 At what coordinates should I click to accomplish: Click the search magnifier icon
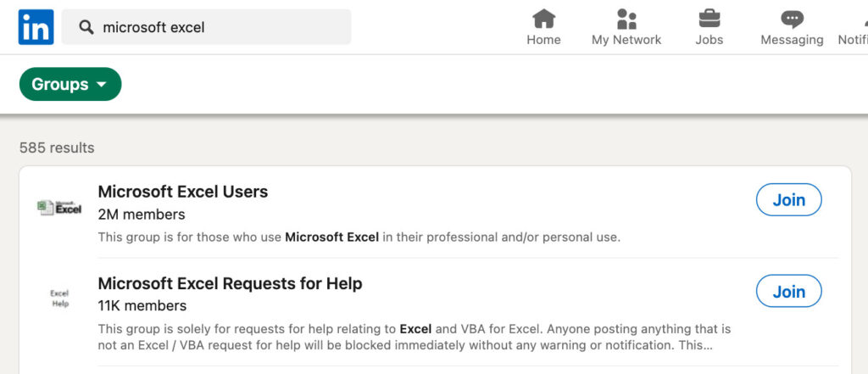click(x=86, y=27)
